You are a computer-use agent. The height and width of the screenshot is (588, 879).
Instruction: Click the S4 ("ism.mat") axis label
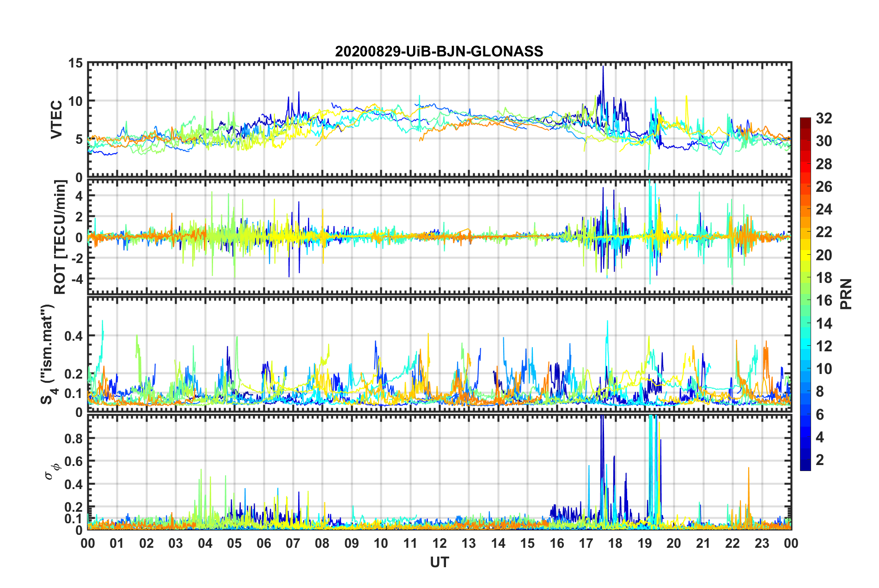[48, 354]
